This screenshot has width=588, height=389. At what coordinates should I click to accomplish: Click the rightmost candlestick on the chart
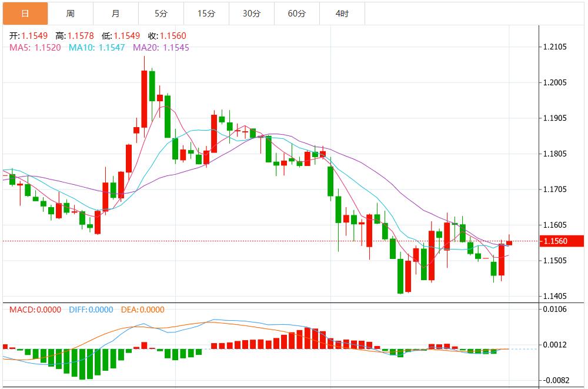(x=509, y=242)
